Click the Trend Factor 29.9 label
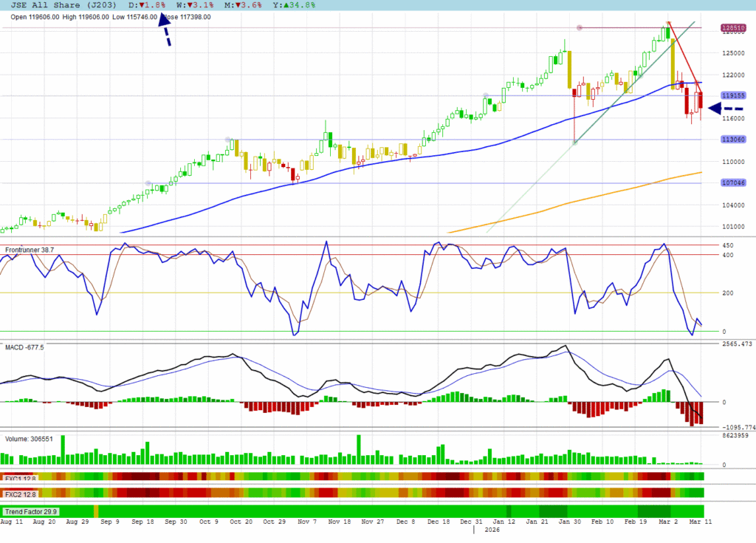The width and height of the screenshot is (756, 543). (30, 511)
